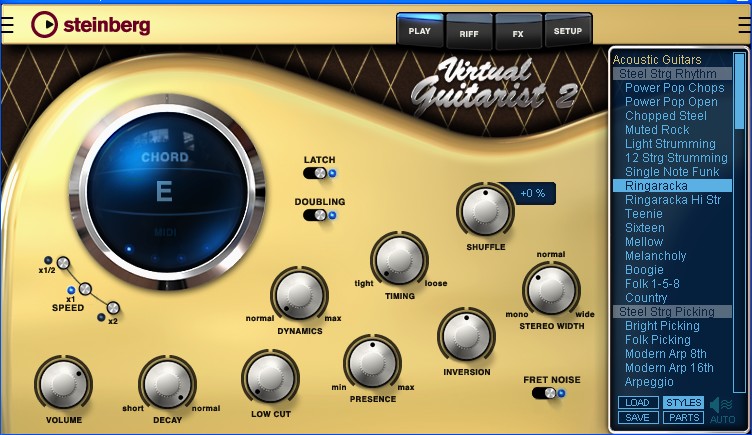752x435 pixels.
Task: Click the PARTS button
Action: coord(684,418)
